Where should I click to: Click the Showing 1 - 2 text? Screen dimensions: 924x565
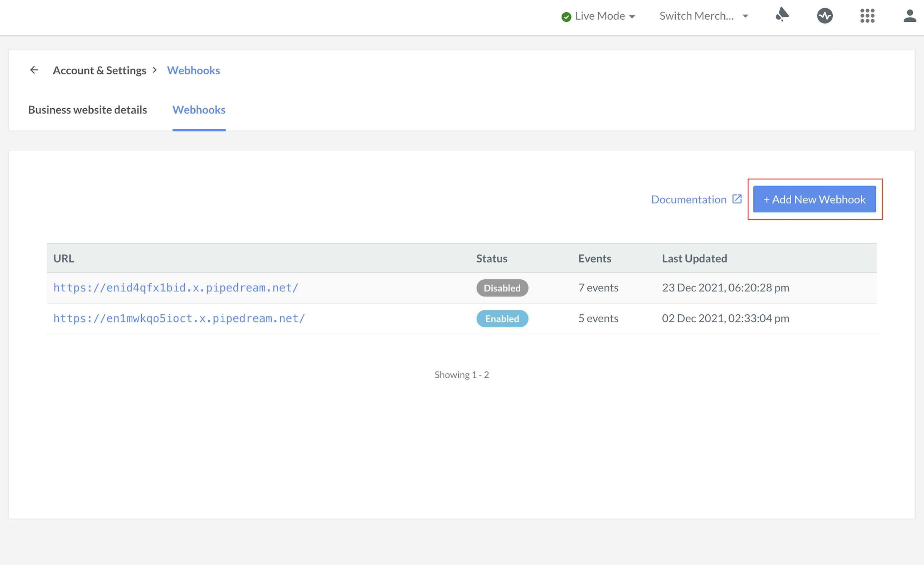coord(462,375)
